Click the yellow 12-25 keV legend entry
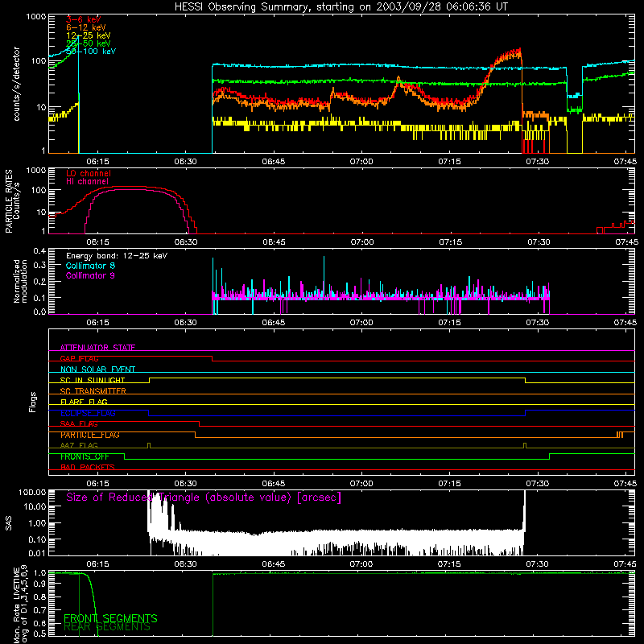Viewport: 644px width, 644px height. pos(89,35)
